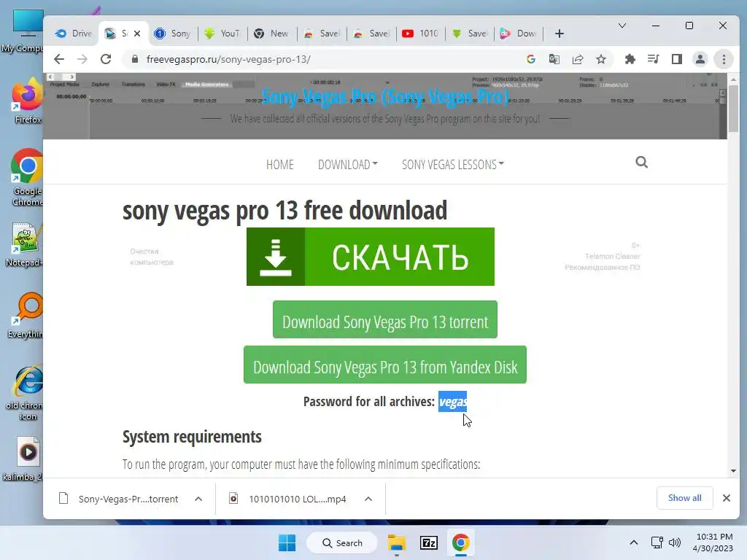The height and width of the screenshot is (560, 747).
Task: Click the Telamon Cleaner ad text
Action: pos(612,256)
